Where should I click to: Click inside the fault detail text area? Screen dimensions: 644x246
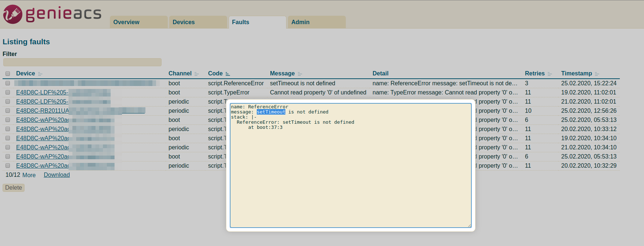pyautogui.click(x=350, y=176)
